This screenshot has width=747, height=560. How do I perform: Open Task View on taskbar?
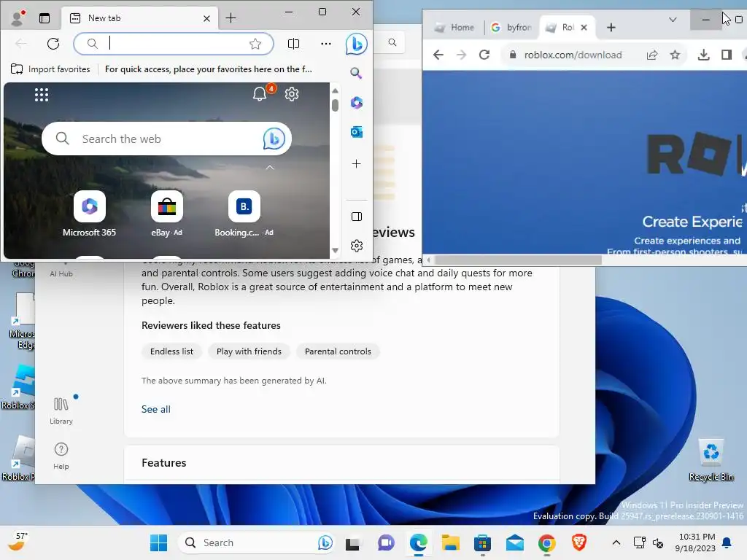[x=352, y=542]
